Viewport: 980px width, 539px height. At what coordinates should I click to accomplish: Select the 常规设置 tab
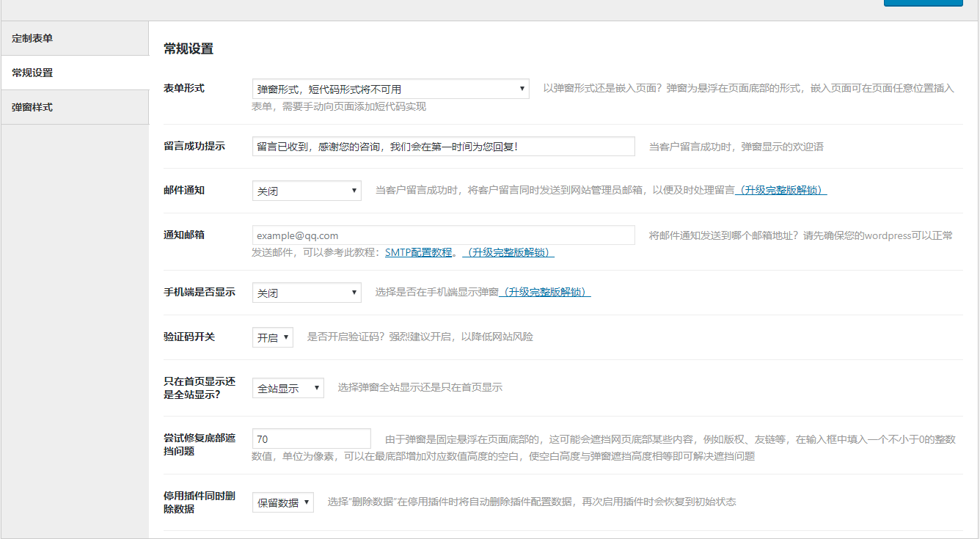pyautogui.click(x=74, y=73)
